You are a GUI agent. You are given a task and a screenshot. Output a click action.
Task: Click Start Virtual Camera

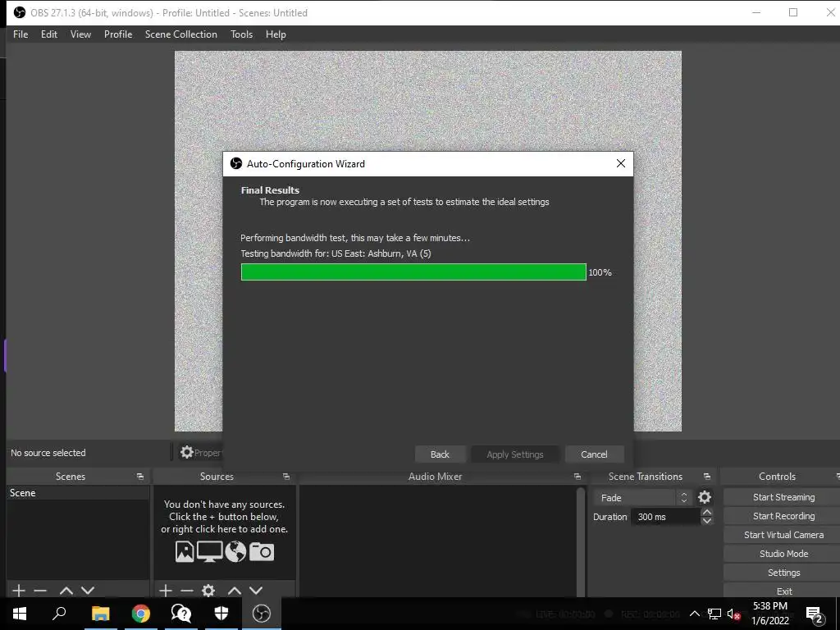(783, 535)
